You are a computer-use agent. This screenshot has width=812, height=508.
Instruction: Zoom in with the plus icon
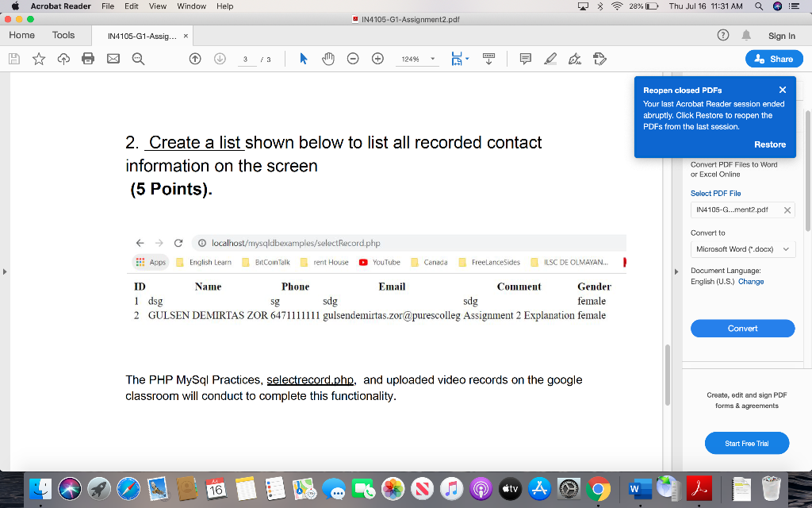[376, 58]
